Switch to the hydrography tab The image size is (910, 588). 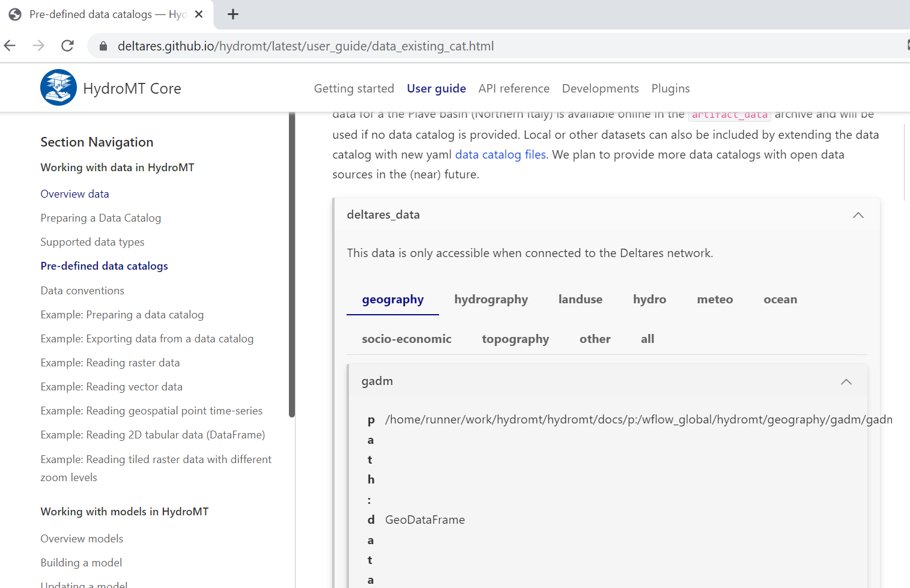pyautogui.click(x=491, y=299)
